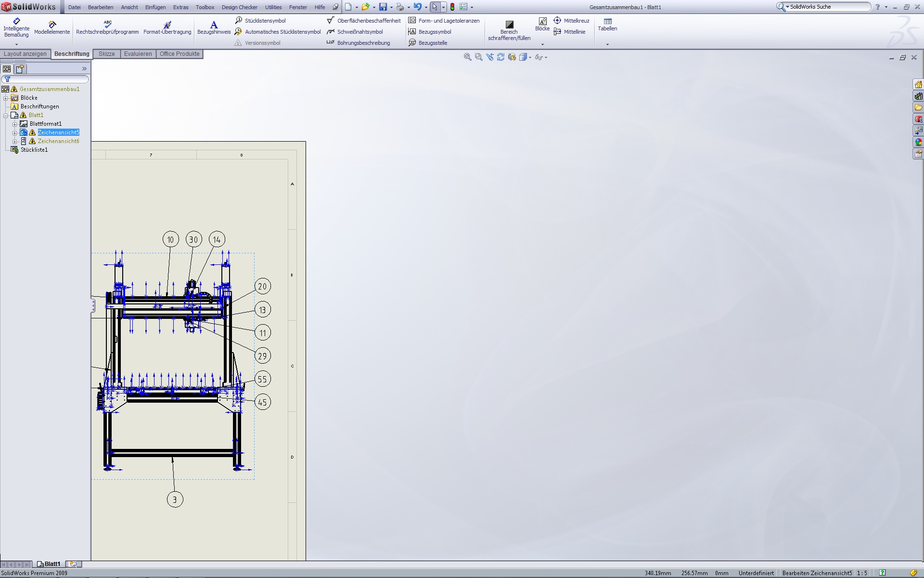Click the Blatt1 sheet tab at bottom
924x578 pixels.
click(x=49, y=564)
